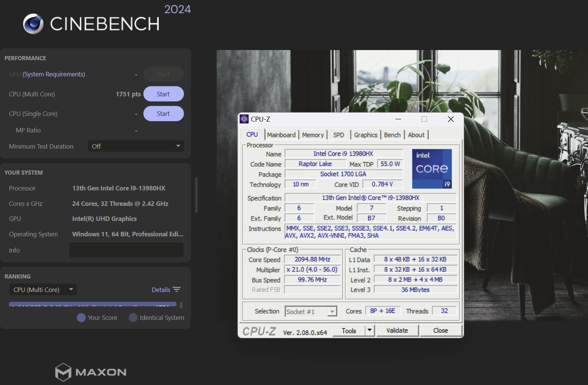588x385 pixels.
Task: Open the Socket #1 selection dropdown
Action: (x=311, y=312)
